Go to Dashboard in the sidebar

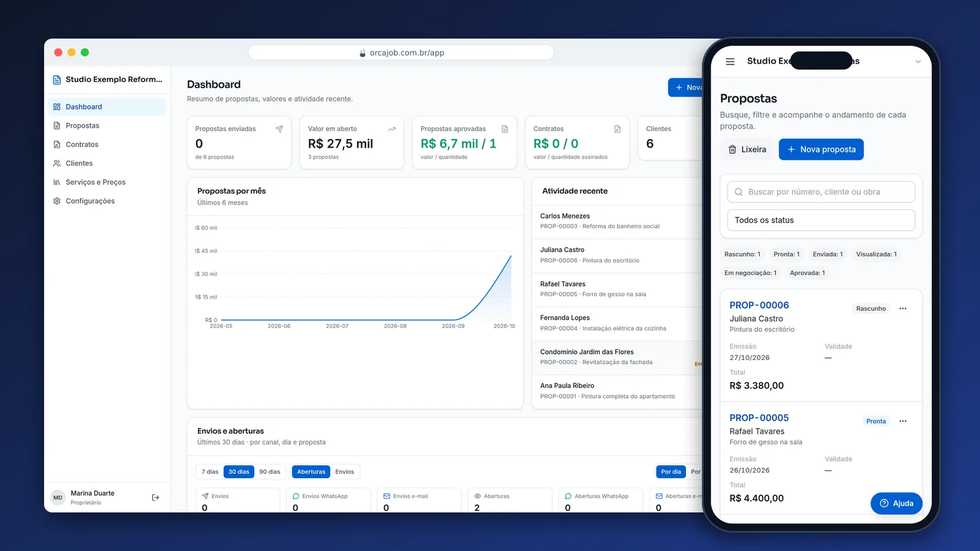(107, 107)
